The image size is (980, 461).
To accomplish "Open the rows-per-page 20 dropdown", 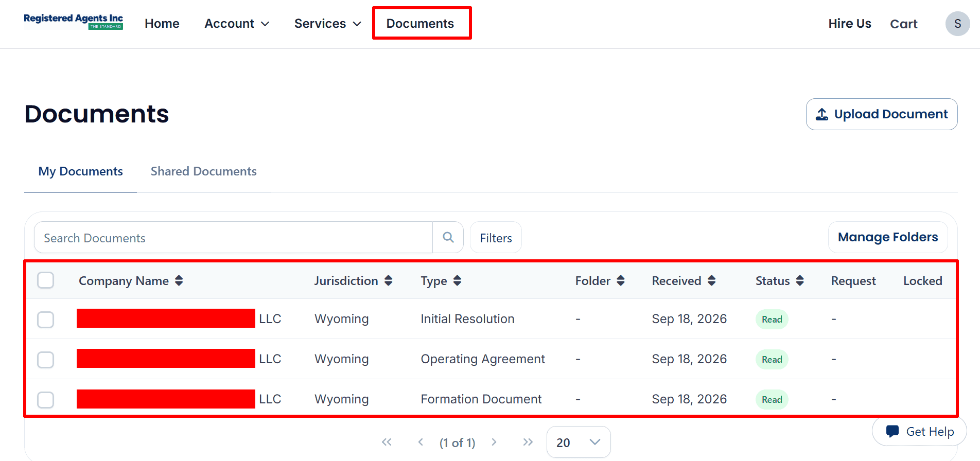I will (x=579, y=442).
